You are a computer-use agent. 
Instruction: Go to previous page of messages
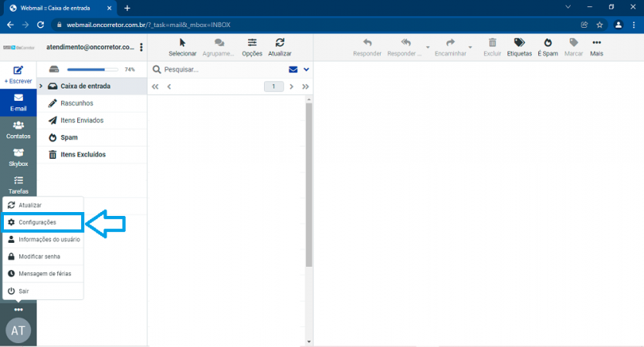tap(169, 86)
